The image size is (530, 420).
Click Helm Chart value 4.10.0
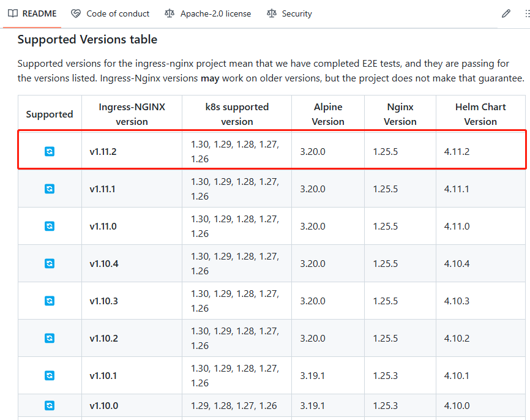457,405
